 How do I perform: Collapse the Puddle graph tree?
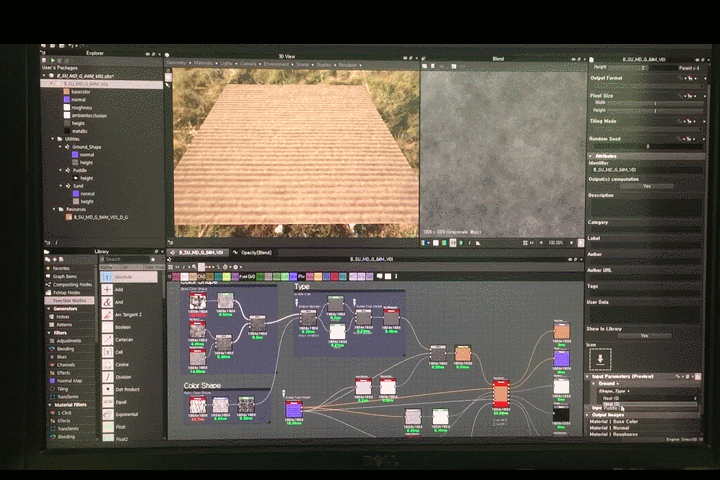(x=60, y=170)
